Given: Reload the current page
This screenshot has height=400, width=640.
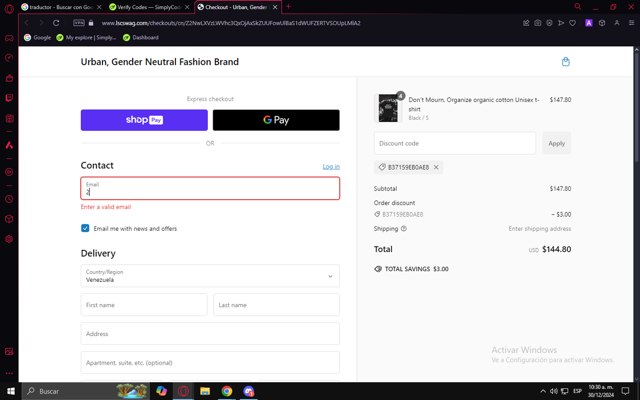Looking at the screenshot, I should pos(56,23).
